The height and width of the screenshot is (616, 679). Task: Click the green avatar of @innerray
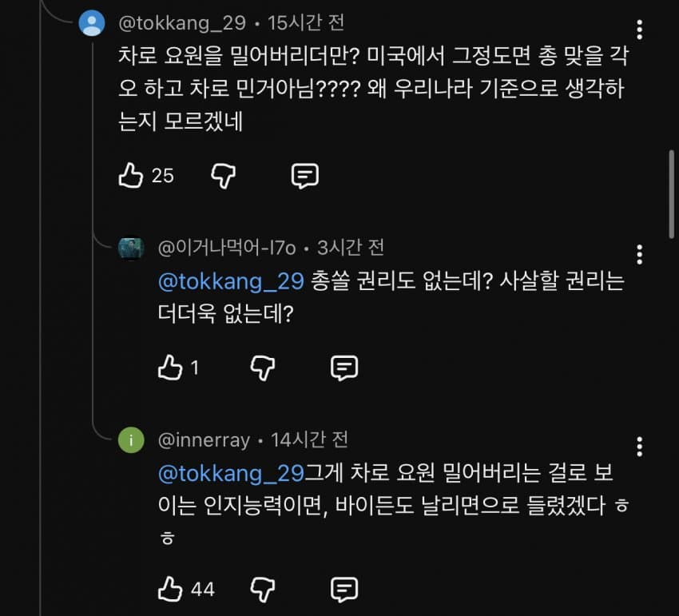(130, 440)
